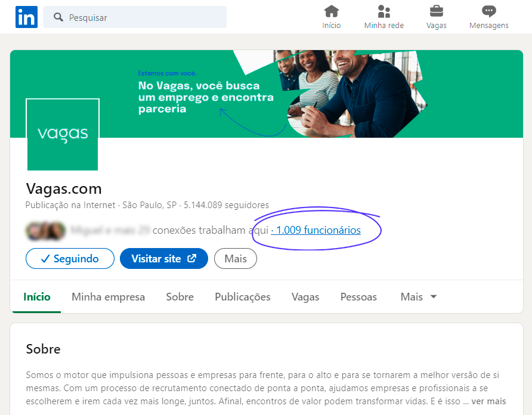
Task: Click the magnifier icon in the search bar
Action: [x=58, y=17]
